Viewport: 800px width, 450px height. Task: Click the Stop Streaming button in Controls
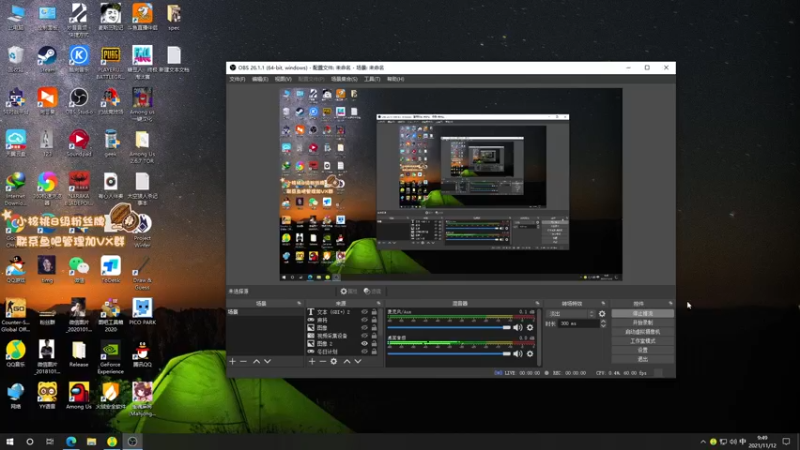[643, 313]
